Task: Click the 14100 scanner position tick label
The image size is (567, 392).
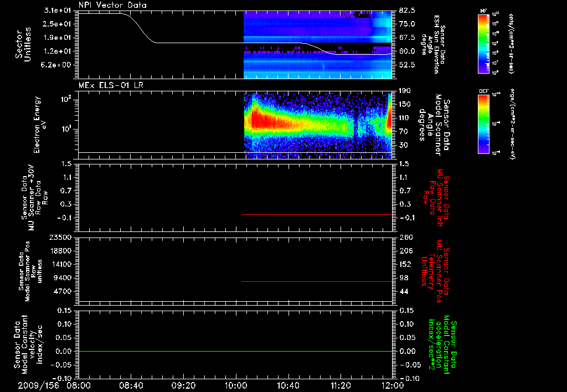Action: [x=60, y=264]
